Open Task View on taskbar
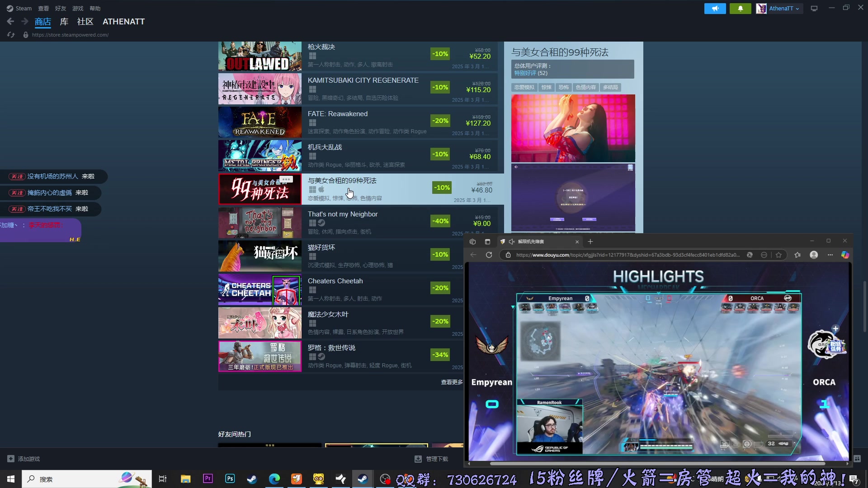Image resolution: width=868 pixels, height=488 pixels. 163,479
